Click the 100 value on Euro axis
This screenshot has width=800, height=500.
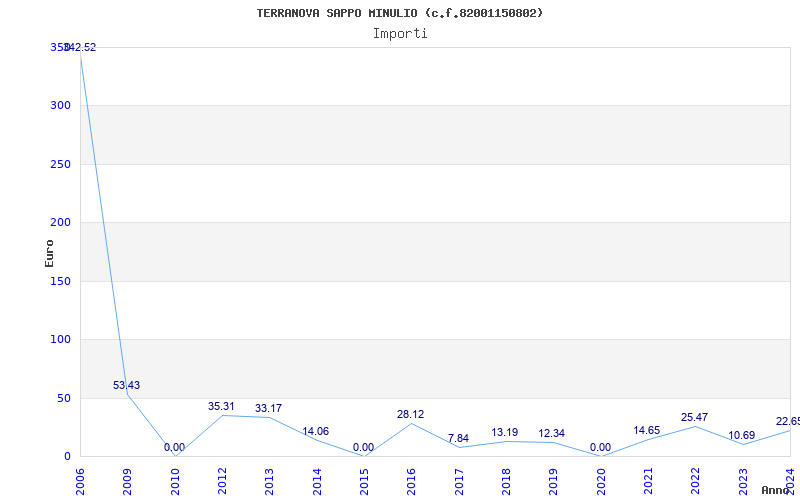(x=60, y=339)
